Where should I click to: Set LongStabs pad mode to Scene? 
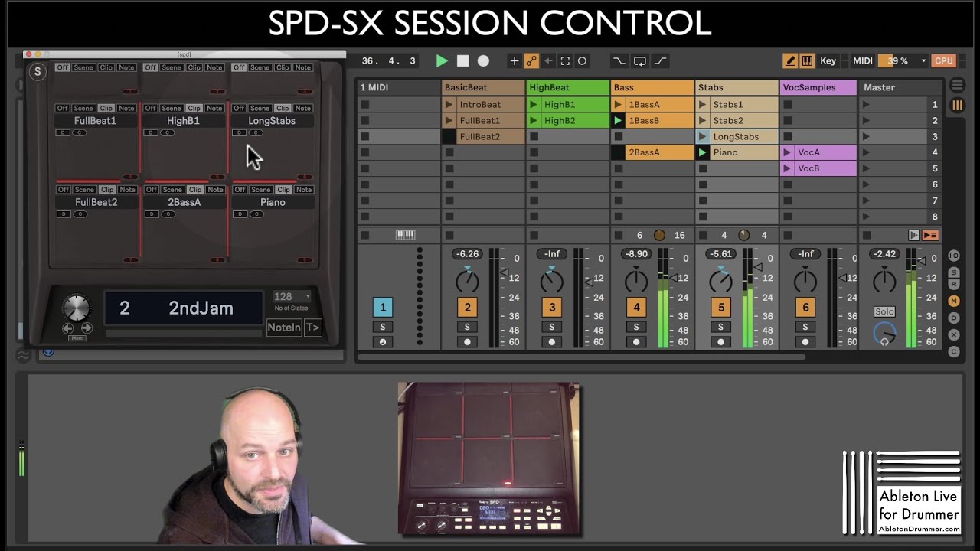[x=260, y=108]
